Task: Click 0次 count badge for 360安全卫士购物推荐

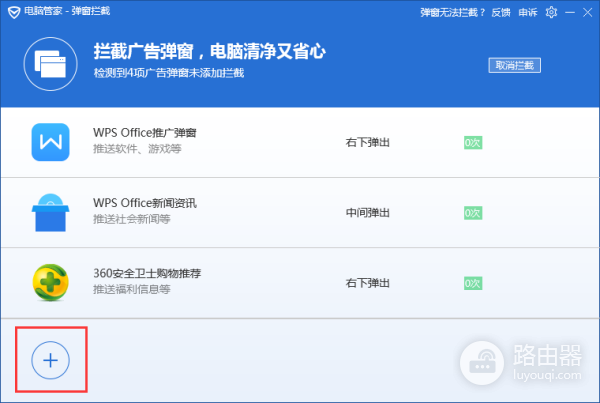Action: tap(473, 283)
